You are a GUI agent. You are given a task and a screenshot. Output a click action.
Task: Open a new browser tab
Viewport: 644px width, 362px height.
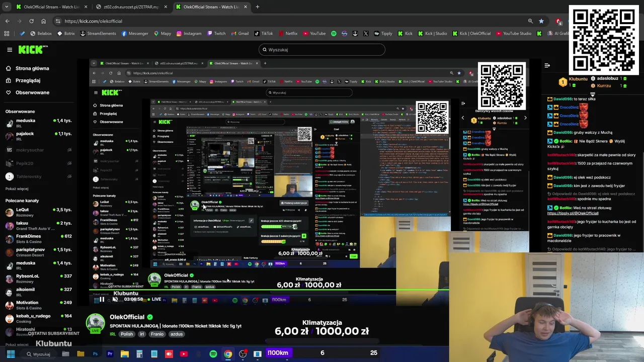click(257, 7)
